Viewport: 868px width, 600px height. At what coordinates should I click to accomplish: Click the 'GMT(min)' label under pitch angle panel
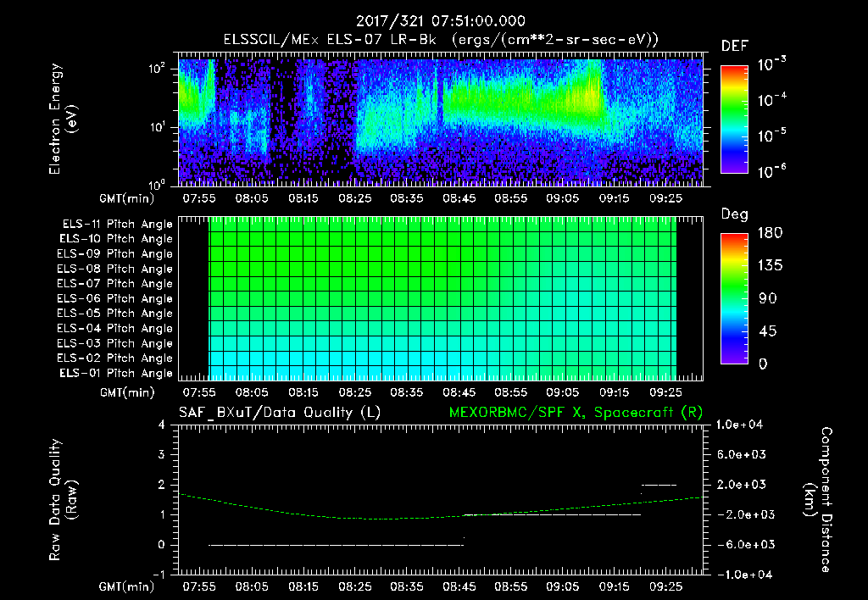click(127, 393)
